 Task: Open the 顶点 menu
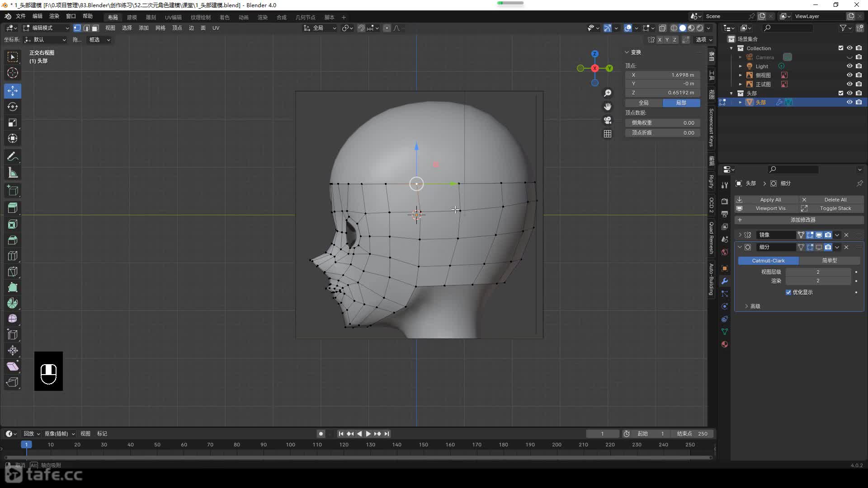click(x=177, y=28)
